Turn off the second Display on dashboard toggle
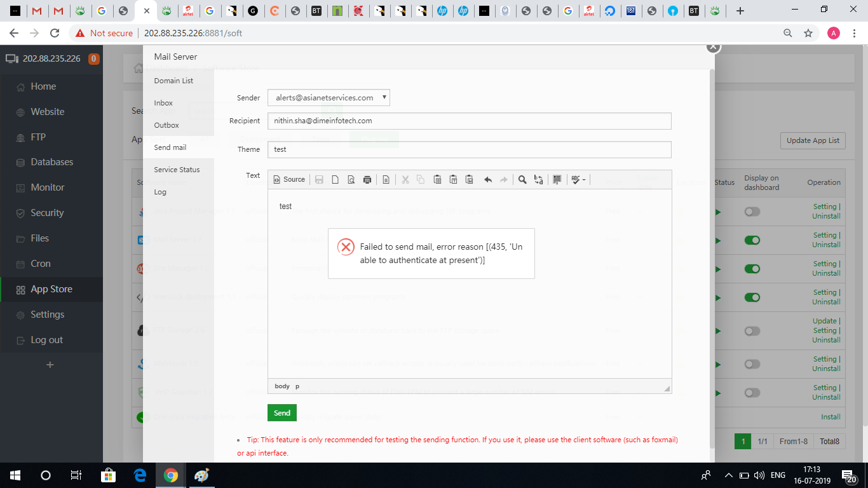868x488 pixels. [752, 240]
